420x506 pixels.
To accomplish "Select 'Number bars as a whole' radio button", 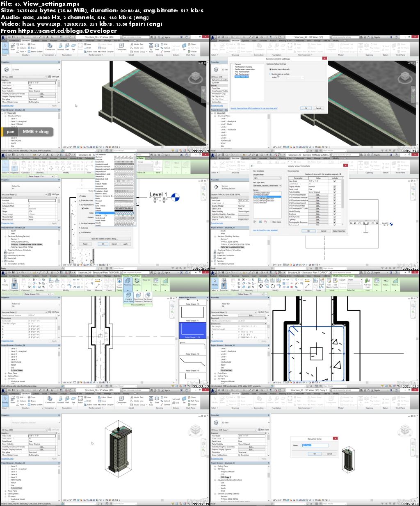I will (x=270, y=74).
